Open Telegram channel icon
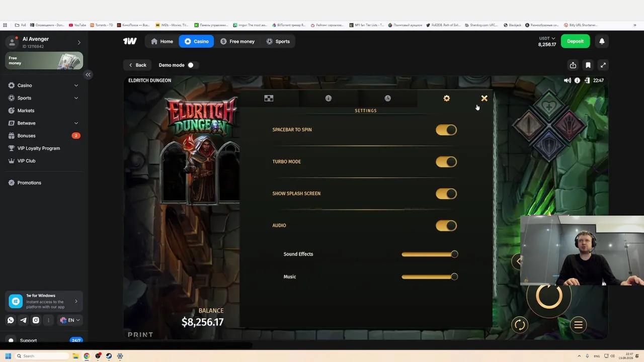The height and width of the screenshot is (362, 644). [x=23, y=320]
